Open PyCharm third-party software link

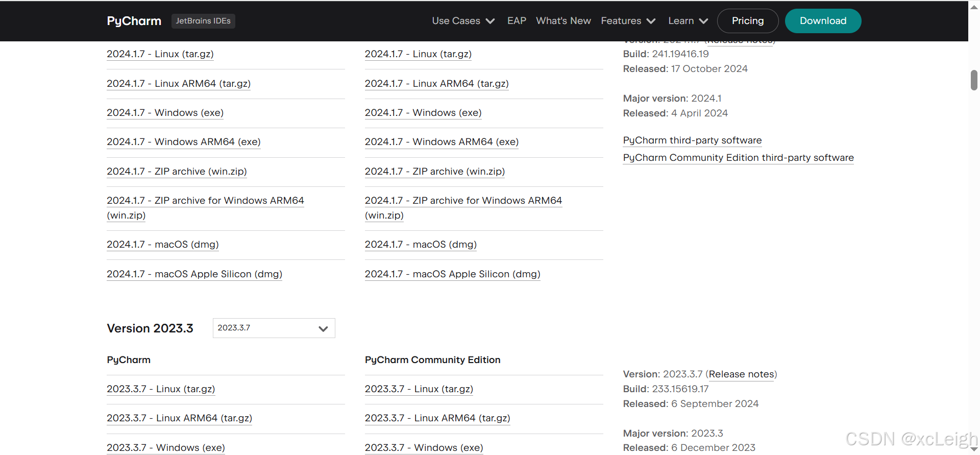(x=692, y=140)
